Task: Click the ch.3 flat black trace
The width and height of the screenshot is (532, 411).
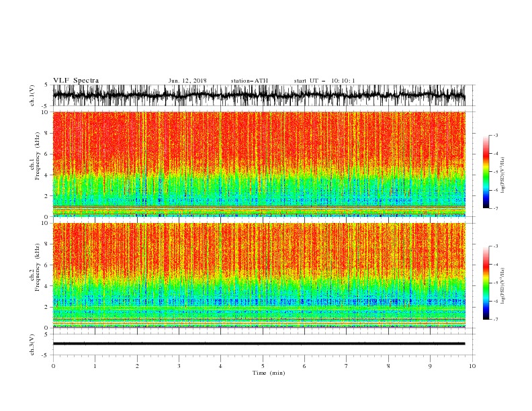Action: (259, 344)
